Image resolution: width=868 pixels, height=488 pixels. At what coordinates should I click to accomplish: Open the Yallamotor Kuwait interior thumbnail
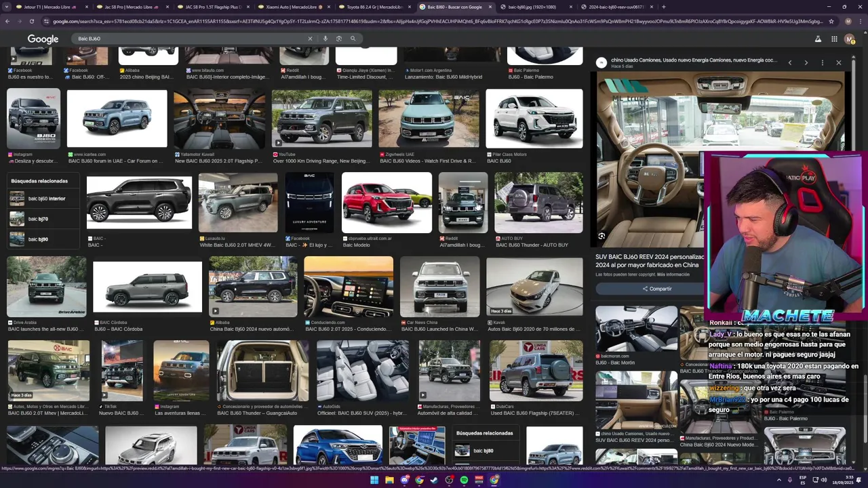click(x=220, y=119)
